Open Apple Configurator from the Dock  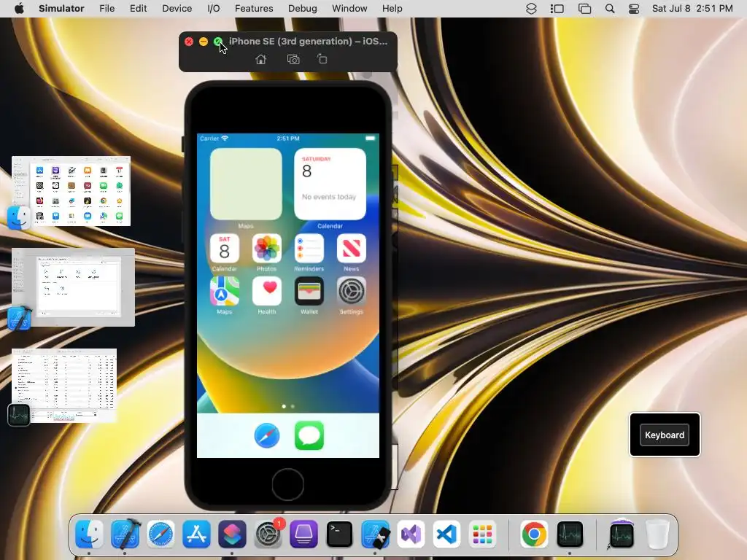click(303, 534)
